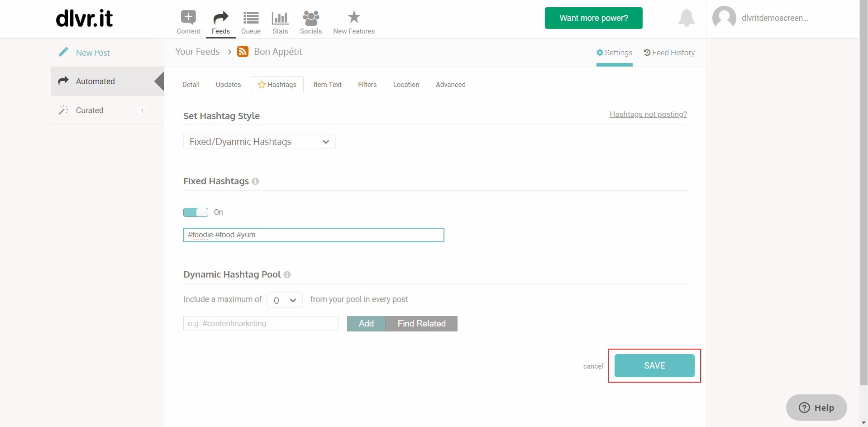868x427 pixels.
Task: Open the Settings view
Action: pos(615,53)
